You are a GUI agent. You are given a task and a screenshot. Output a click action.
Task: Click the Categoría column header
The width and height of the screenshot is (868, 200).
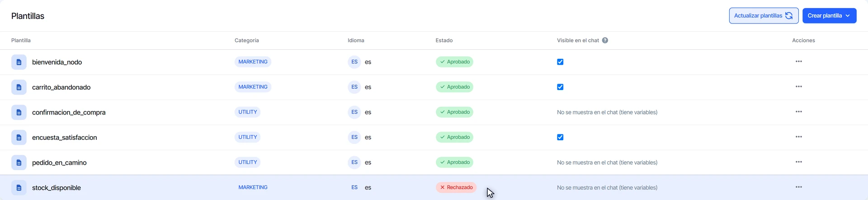[x=247, y=40]
